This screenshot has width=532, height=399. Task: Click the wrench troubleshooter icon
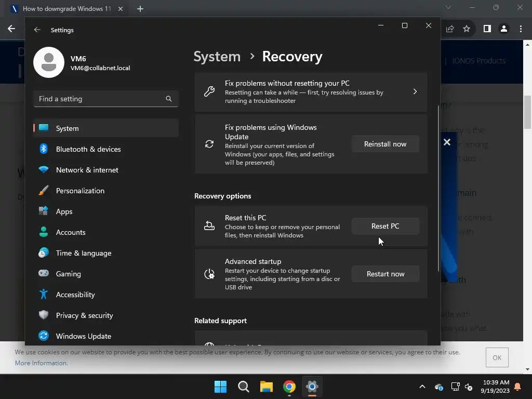pos(209,91)
